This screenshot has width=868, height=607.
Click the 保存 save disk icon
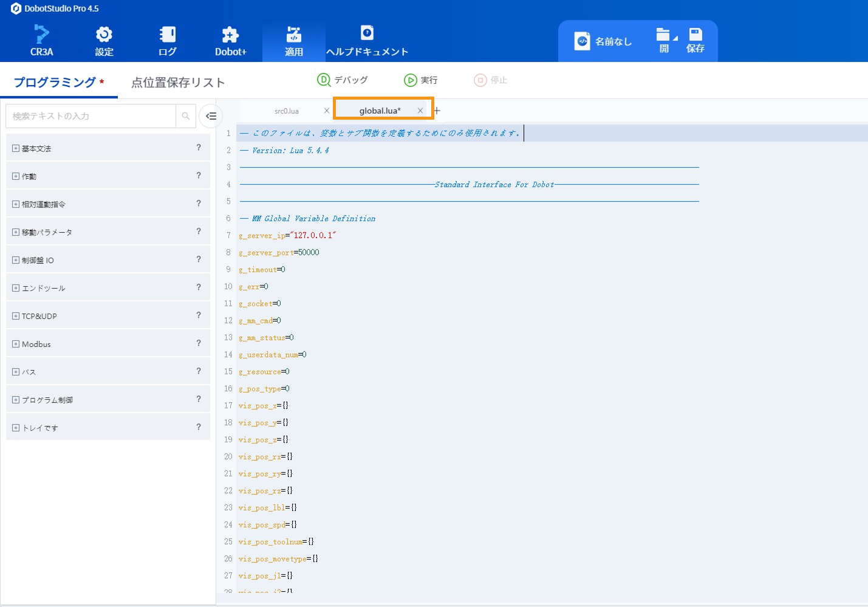pyautogui.click(x=695, y=35)
